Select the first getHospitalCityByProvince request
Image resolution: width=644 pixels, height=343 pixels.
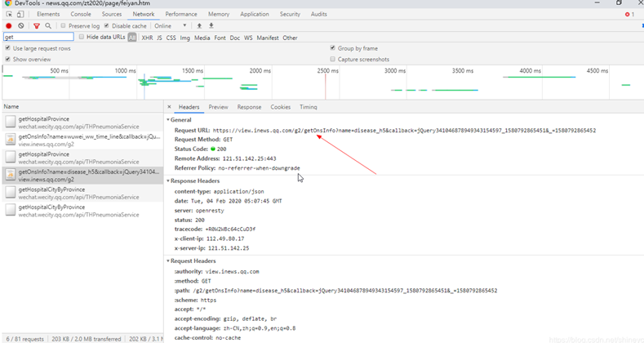[82, 193]
